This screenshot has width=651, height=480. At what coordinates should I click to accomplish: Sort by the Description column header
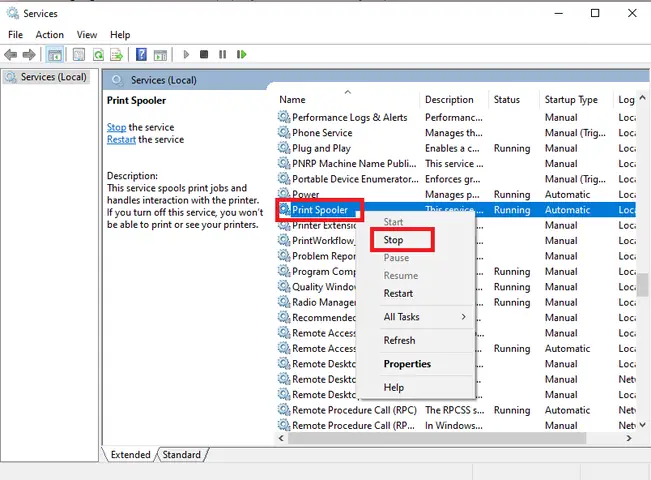click(x=454, y=100)
